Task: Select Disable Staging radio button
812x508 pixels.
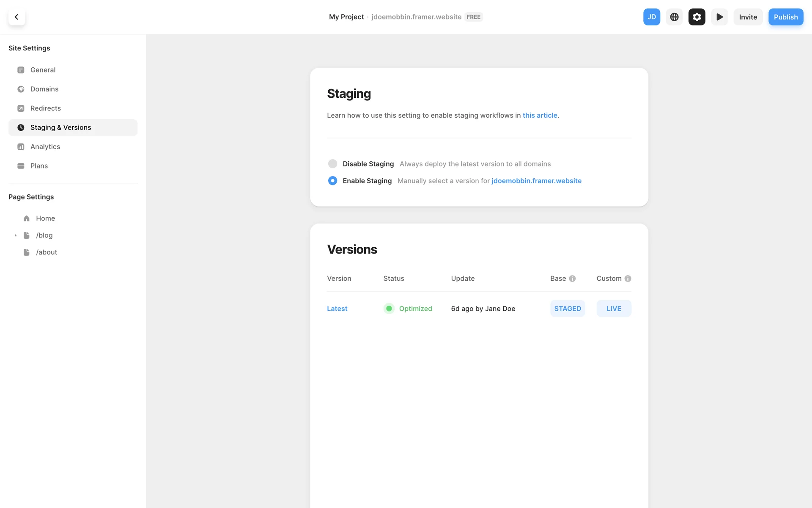Action: click(x=332, y=164)
